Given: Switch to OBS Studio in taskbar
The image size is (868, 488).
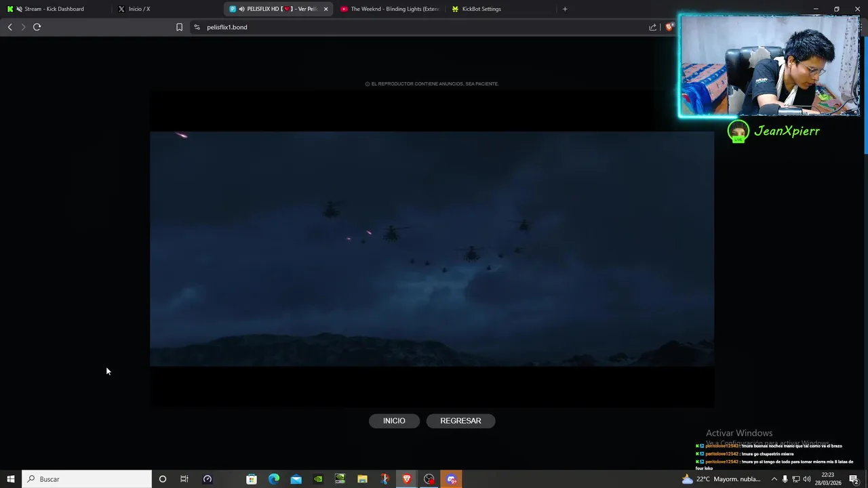Looking at the screenshot, I should [x=429, y=479].
